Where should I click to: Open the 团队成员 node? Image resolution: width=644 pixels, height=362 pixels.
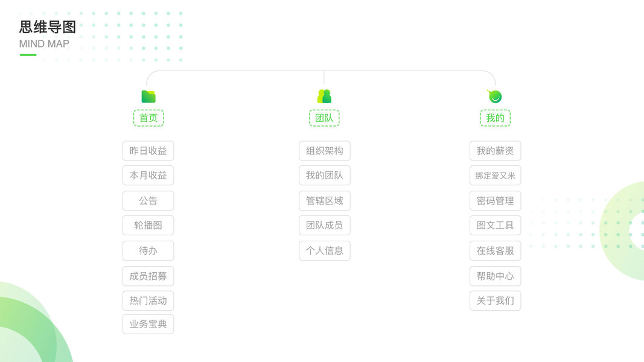pyautogui.click(x=325, y=225)
